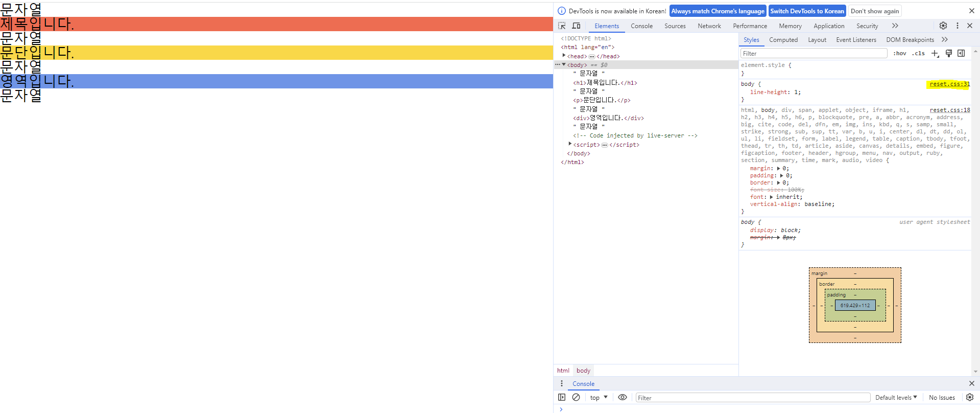Open reset.css:31 source link
The image size is (980, 413).
pyautogui.click(x=949, y=84)
